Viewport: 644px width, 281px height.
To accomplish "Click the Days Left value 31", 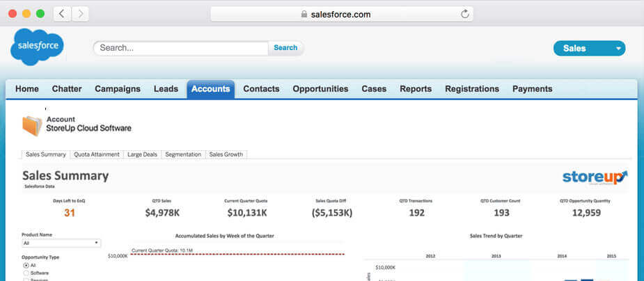I will (x=70, y=213).
